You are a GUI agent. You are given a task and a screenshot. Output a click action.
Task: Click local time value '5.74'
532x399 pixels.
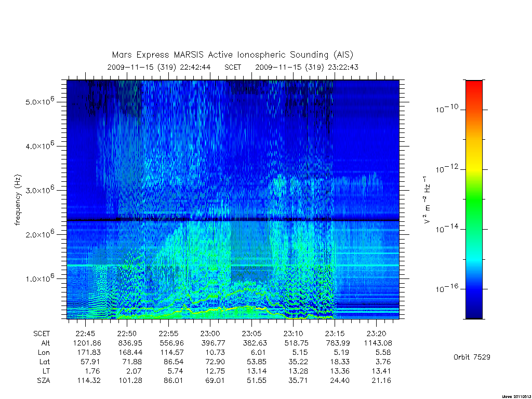click(176, 371)
